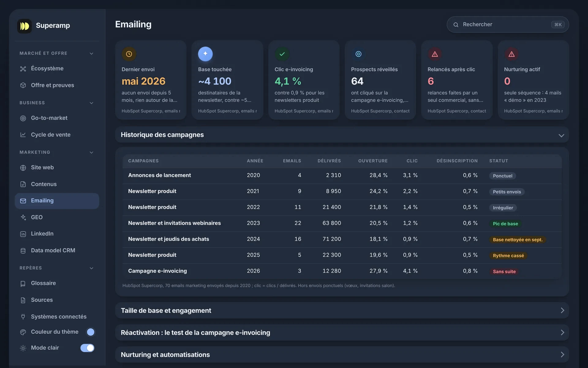The image size is (588, 368).
Task: Select the Campagne e-invoicing row
Action: tap(342, 271)
